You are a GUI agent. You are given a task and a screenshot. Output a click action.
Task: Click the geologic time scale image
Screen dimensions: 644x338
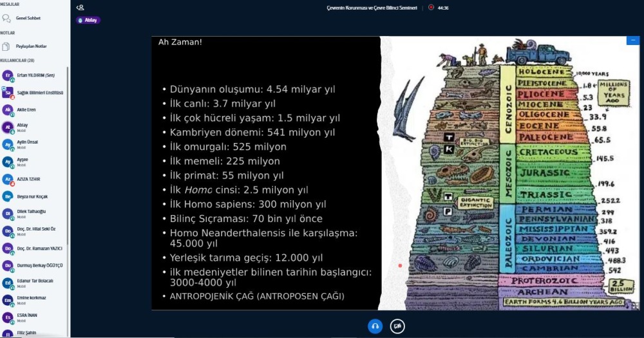[x=511, y=173]
